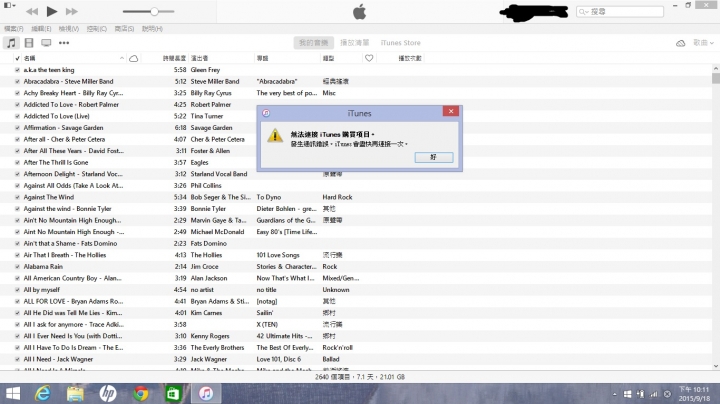Uncheck Abracadabra - Steve Miller Band

tap(17, 81)
